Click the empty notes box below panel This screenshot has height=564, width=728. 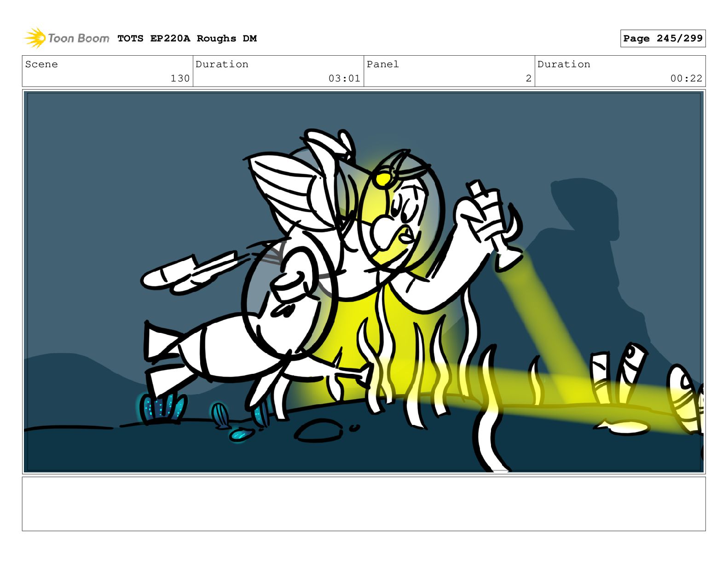(364, 504)
